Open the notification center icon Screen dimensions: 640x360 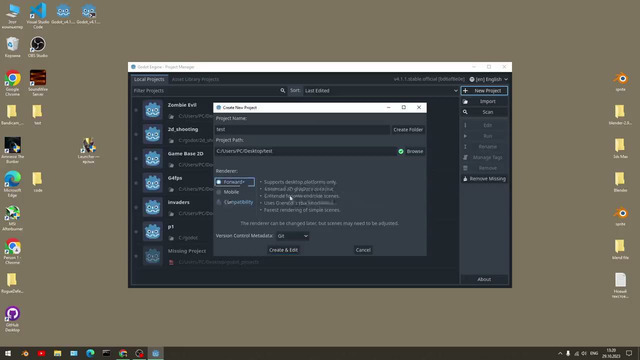629,353
